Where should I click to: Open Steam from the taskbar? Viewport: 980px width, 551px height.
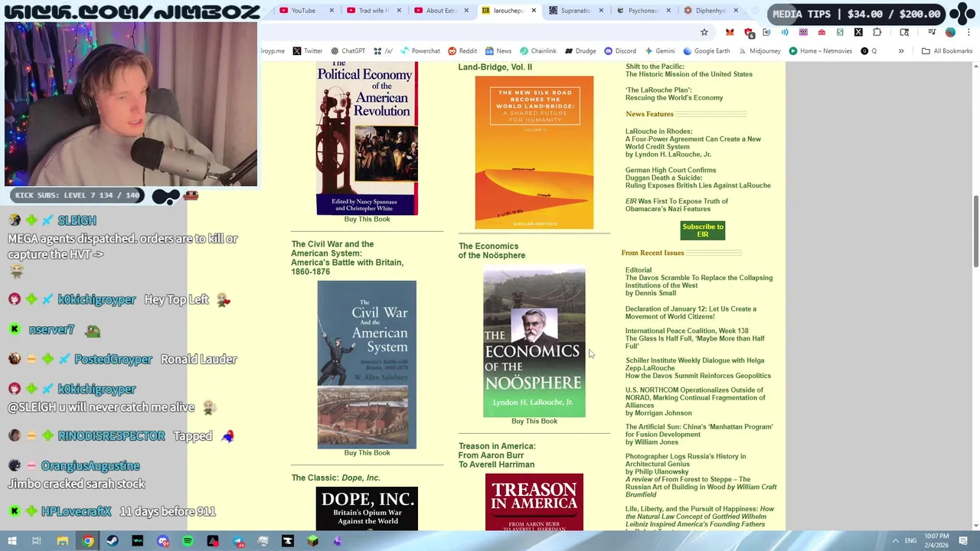[113, 541]
